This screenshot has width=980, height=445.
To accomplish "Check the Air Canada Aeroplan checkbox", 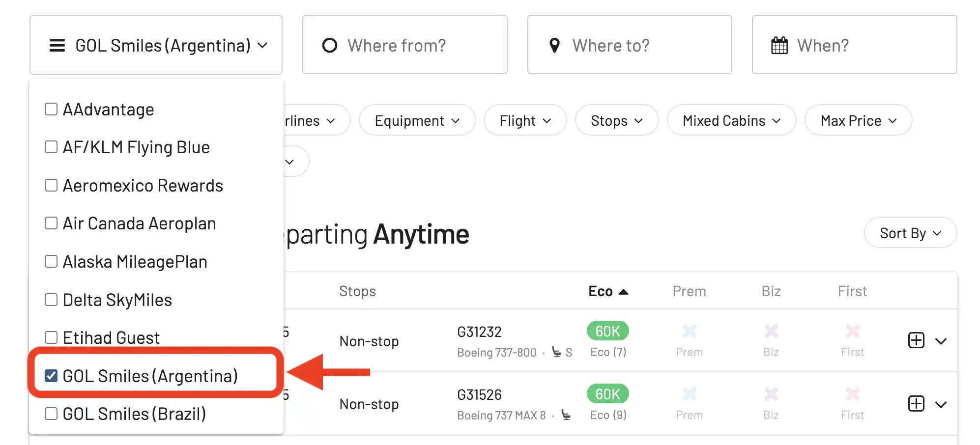I will [51, 223].
